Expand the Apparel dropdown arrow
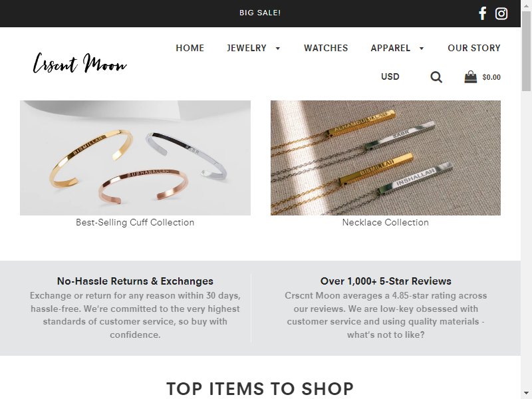Viewport: 532px width, 399px height. pyautogui.click(x=422, y=48)
